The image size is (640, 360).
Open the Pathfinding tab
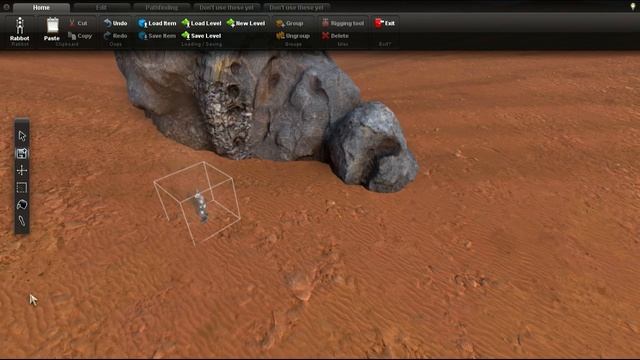tap(162, 7)
